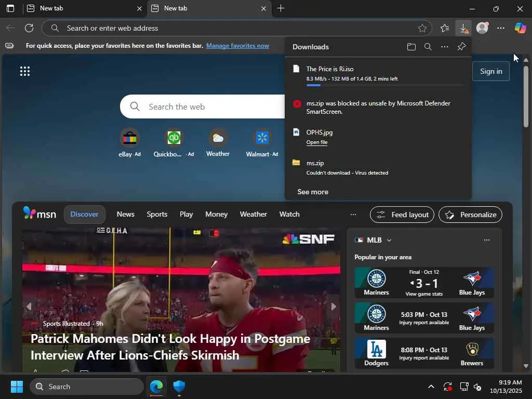Open Dodgers vs Brewers 8:08 PM game
This screenshot has width=532, height=399.
[x=424, y=353]
